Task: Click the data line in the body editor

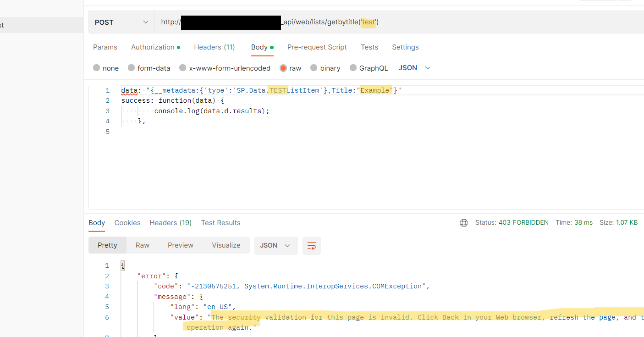Action: (261, 90)
